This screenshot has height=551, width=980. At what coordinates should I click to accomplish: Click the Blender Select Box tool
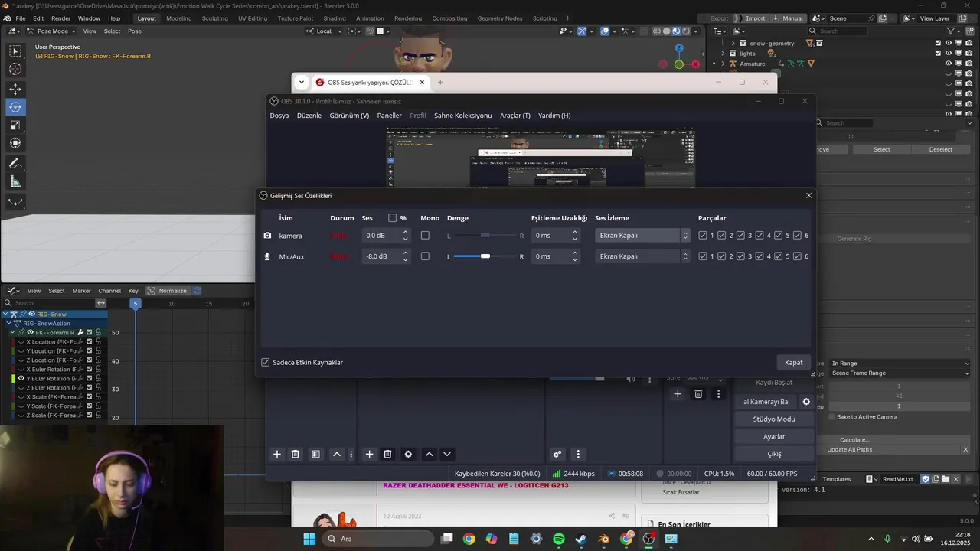click(x=15, y=51)
